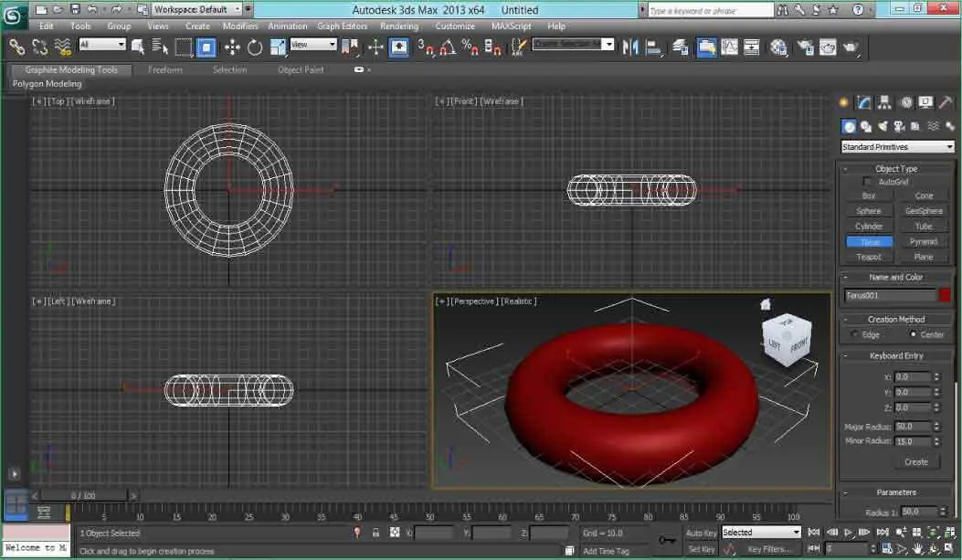Switch to the Object Paint ribbon tab
This screenshot has width=962, height=560.
click(x=301, y=70)
